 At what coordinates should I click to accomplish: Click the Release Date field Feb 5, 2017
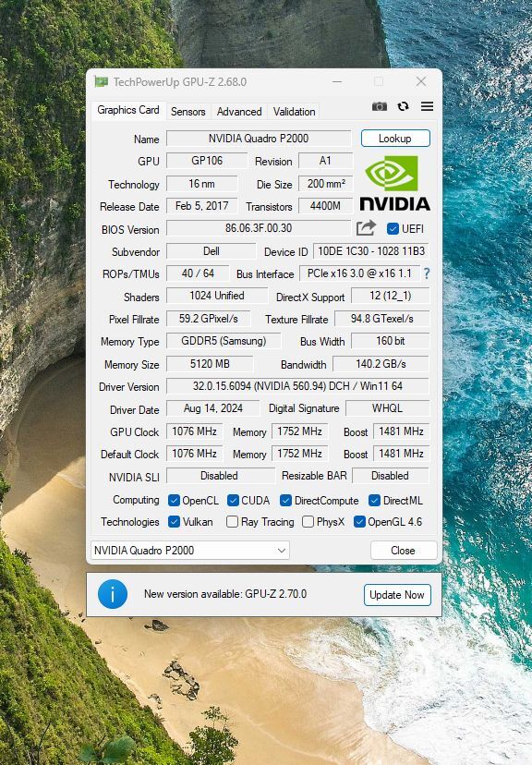(x=202, y=206)
